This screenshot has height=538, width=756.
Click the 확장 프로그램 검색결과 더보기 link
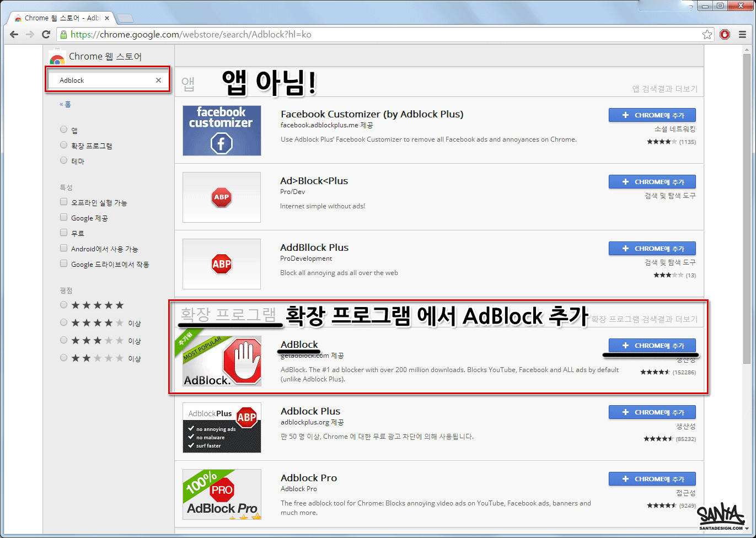644,319
